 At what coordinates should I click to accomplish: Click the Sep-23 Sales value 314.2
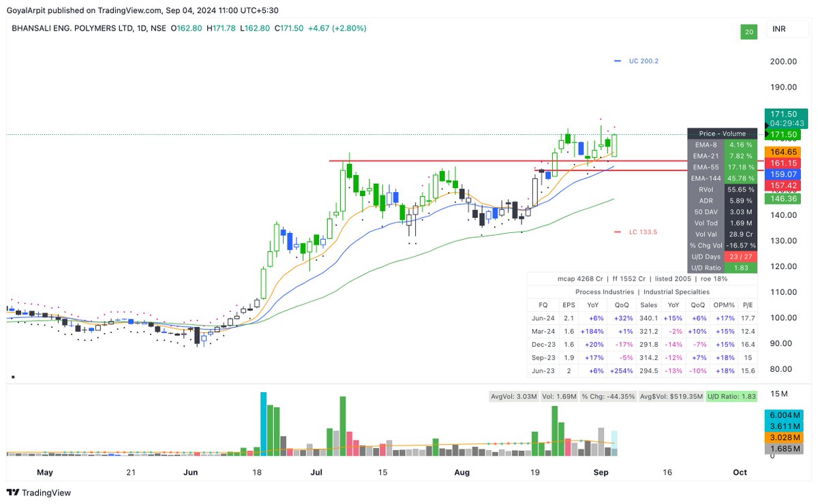click(648, 357)
